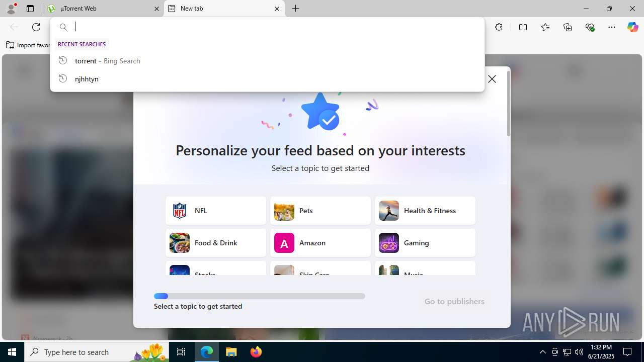Screen dimensions: 644x362
Task: Select recent search 'torrent - Bing Search'
Action: 267,61
